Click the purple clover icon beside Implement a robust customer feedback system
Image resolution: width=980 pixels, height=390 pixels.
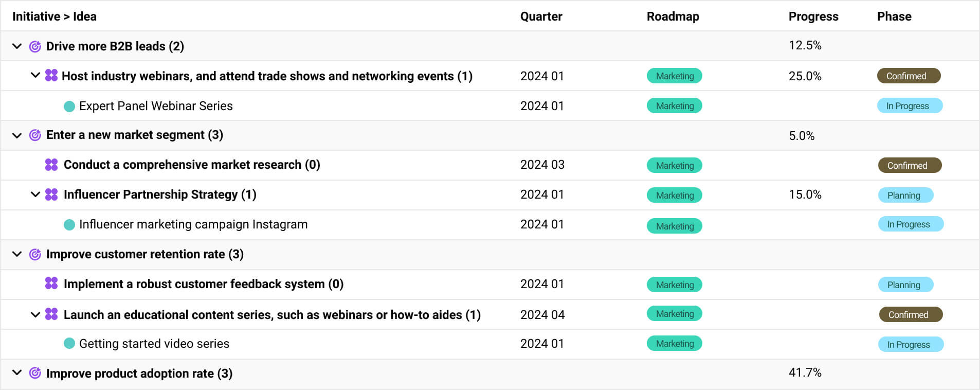coord(51,283)
